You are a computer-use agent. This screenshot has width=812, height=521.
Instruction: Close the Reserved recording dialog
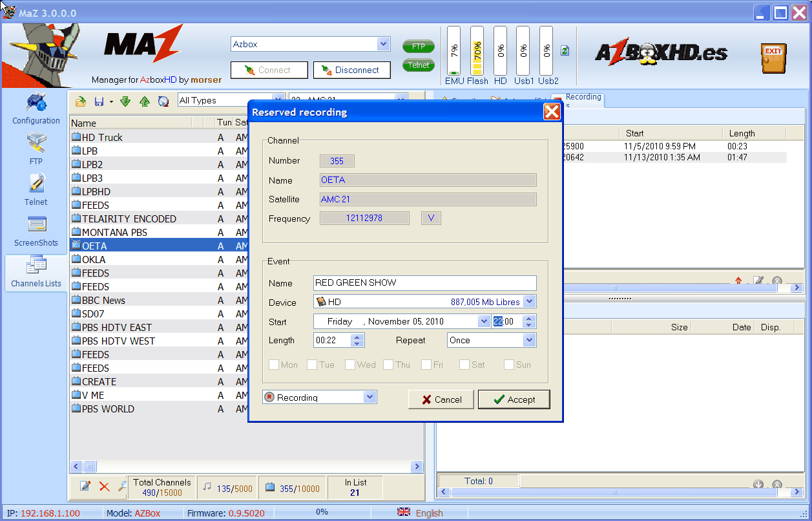(552, 112)
